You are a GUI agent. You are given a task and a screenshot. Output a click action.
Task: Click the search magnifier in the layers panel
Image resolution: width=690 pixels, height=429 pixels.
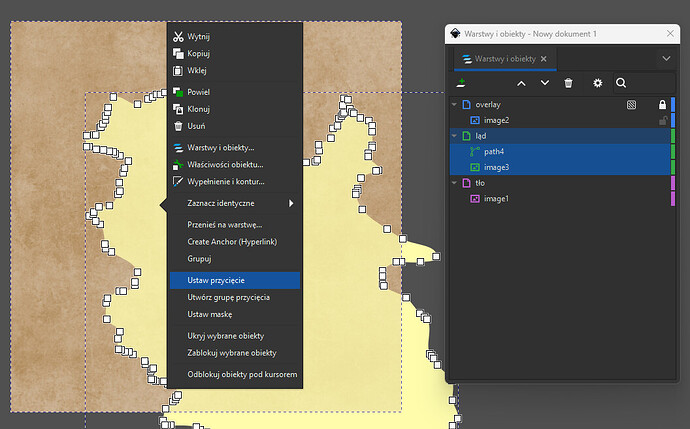(x=621, y=83)
